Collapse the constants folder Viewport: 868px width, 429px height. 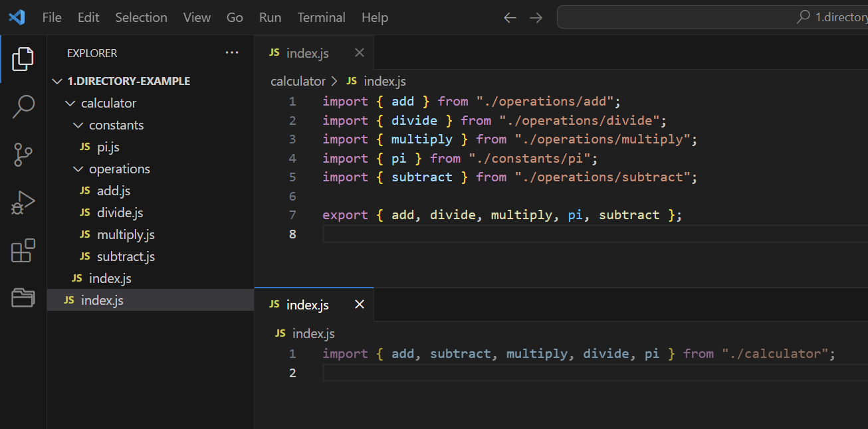78,125
